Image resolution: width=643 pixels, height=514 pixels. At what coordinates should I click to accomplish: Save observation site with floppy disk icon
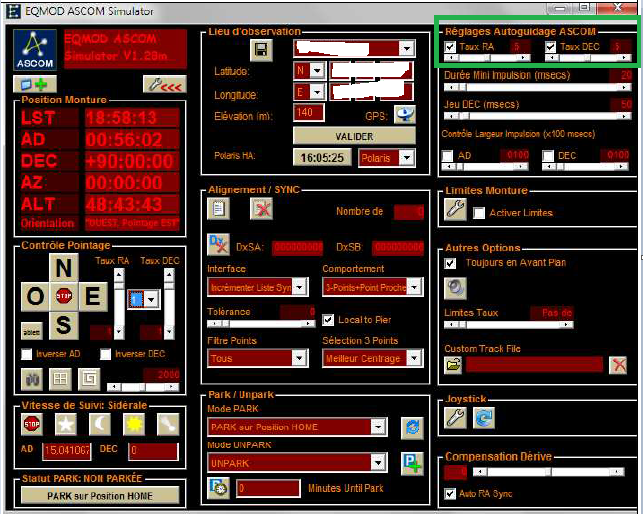pos(261,50)
